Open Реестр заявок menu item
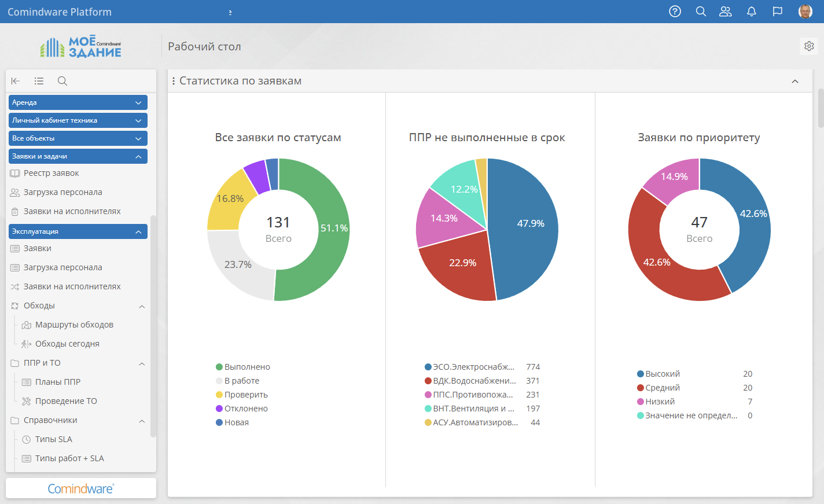The width and height of the screenshot is (824, 504). point(51,173)
